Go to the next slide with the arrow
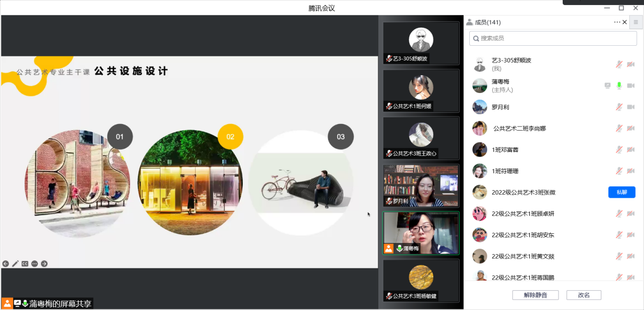This screenshot has height=310, width=644. [x=44, y=263]
